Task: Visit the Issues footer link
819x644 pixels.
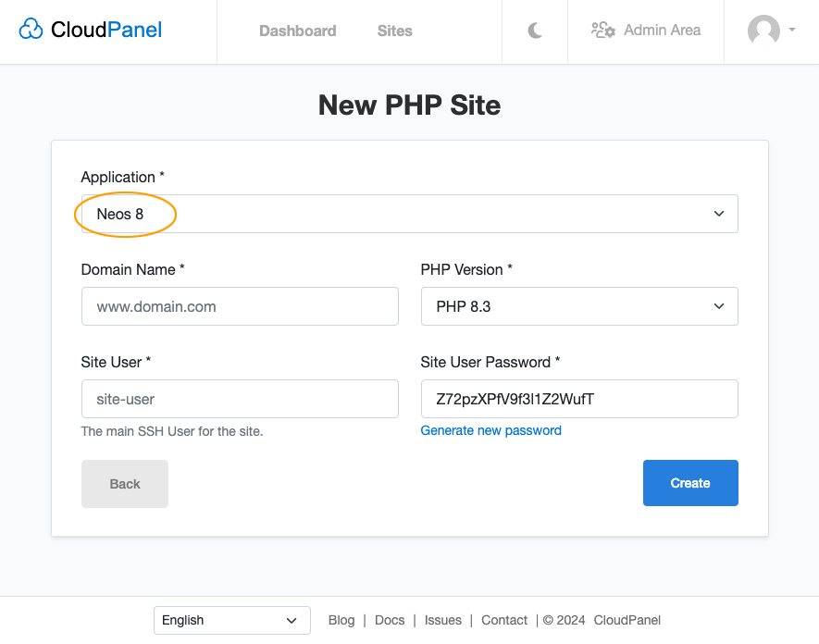Action: click(x=442, y=620)
